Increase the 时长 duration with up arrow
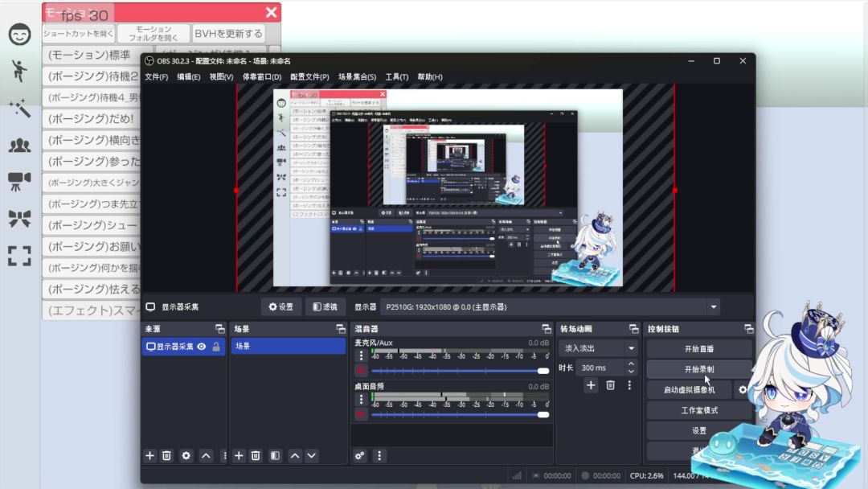The height and width of the screenshot is (489, 868). click(631, 364)
